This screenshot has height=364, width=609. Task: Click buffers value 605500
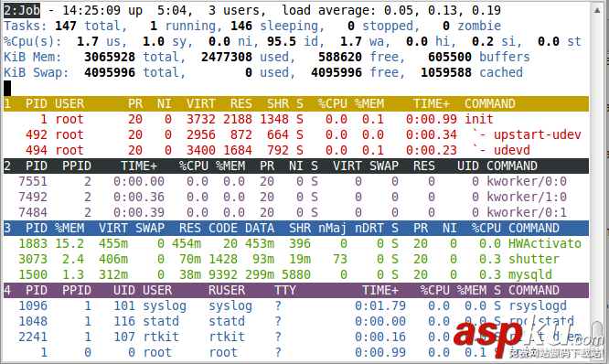click(x=449, y=57)
